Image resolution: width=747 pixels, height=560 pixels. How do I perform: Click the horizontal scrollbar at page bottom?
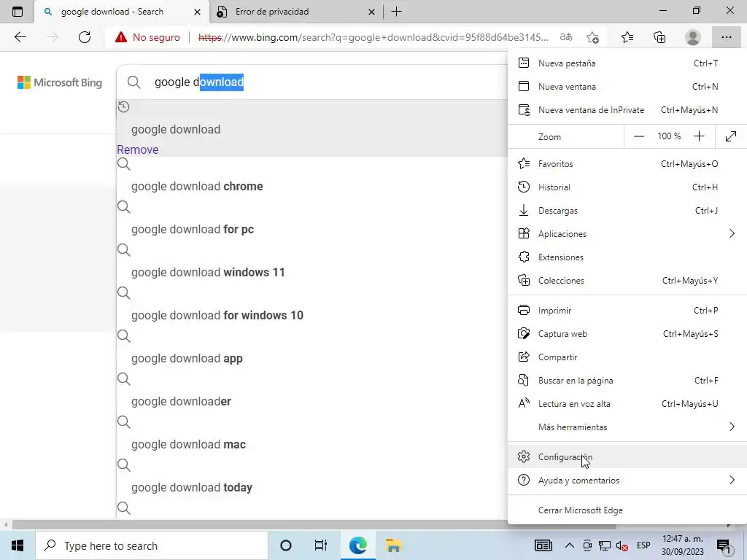[314, 525]
